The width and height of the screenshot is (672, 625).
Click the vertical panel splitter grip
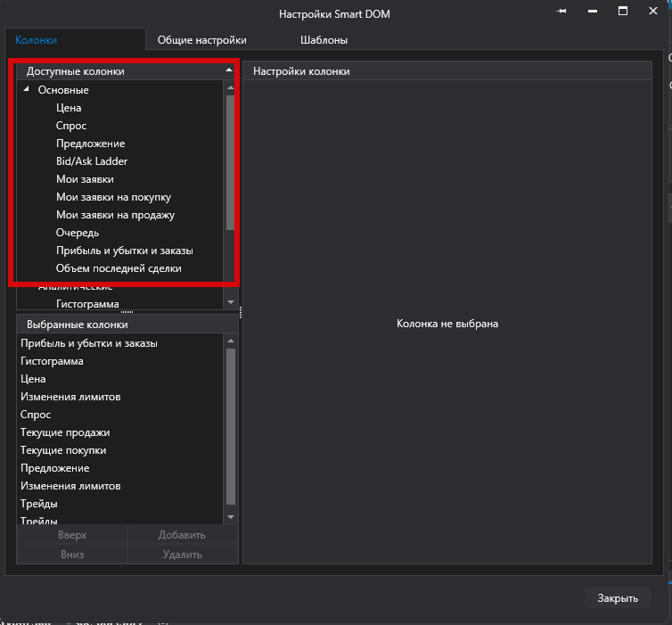coord(241,312)
